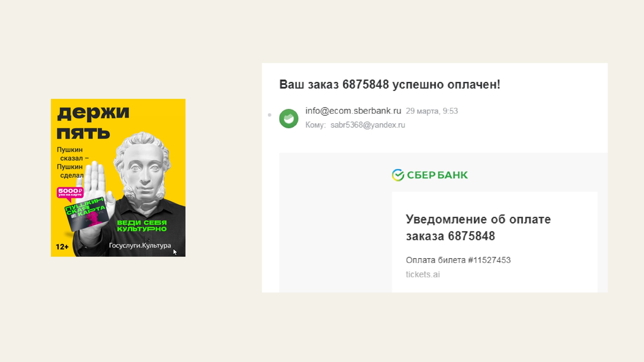The height and width of the screenshot is (362, 644).
Task: Click the Пушкинская карта card image
Action: point(87,214)
